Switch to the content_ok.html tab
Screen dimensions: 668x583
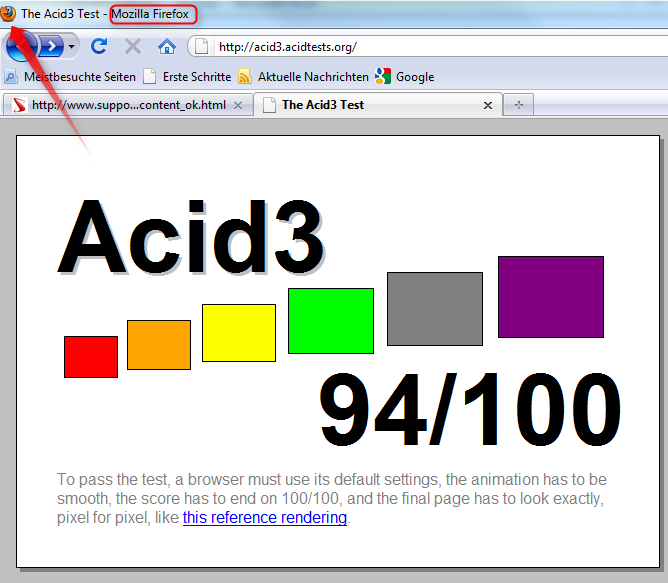(128, 105)
